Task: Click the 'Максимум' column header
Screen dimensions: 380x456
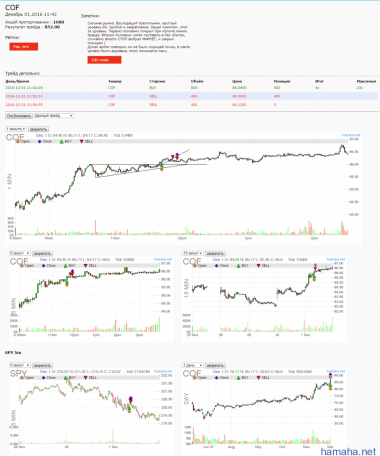Action: coord(366,81)
